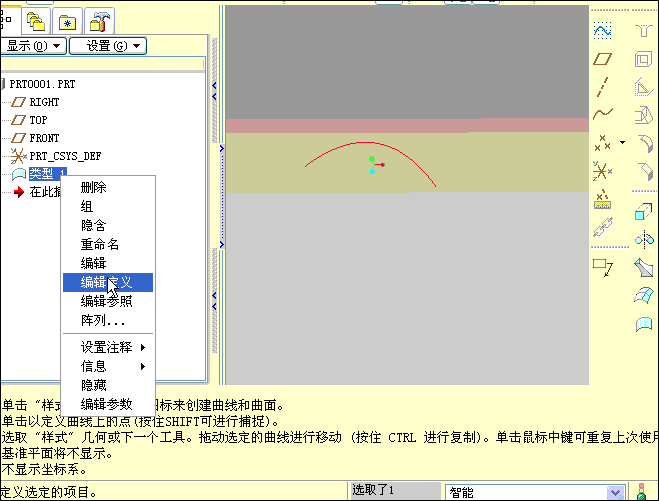This screenshot has height=501, width=659.
Task: Select PRT0001.PRT in model tree
Action: (42, 84)
